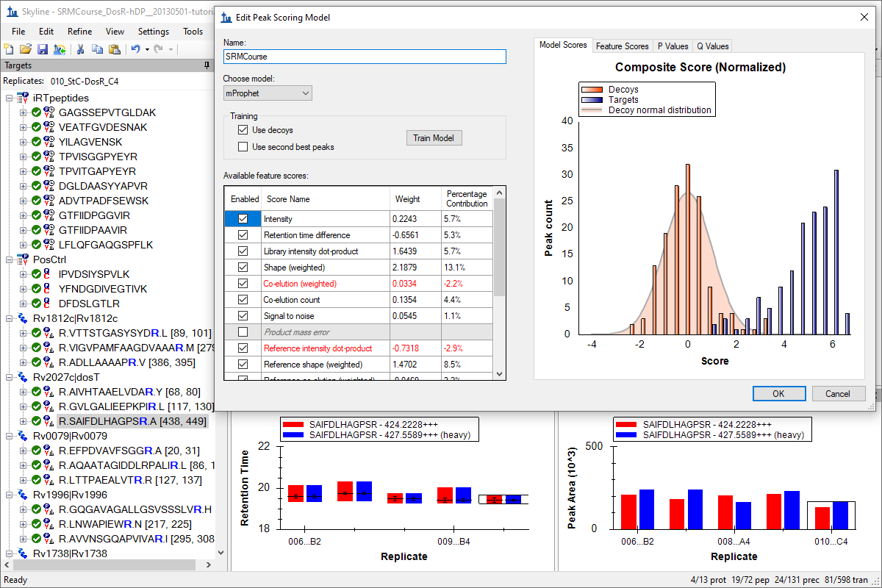
Task: Switch to the Feature Scores tab
Action: tap(622, 46)
